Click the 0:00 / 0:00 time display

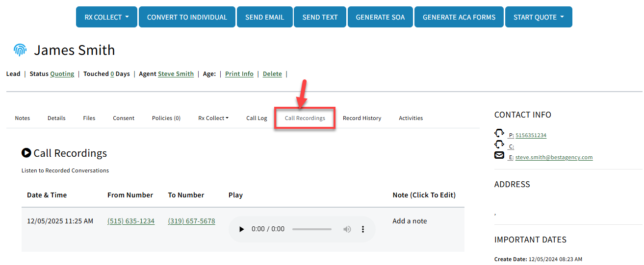point(268,229)
